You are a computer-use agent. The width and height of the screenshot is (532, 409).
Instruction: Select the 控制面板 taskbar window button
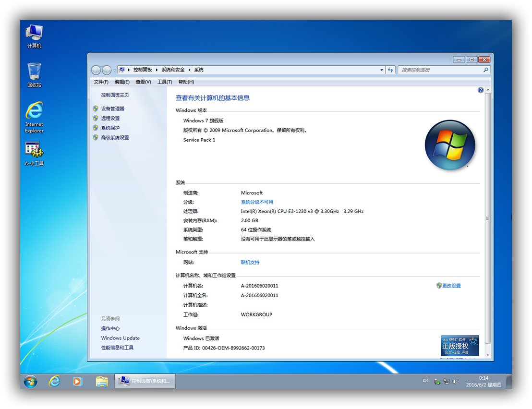coord(145,381)
